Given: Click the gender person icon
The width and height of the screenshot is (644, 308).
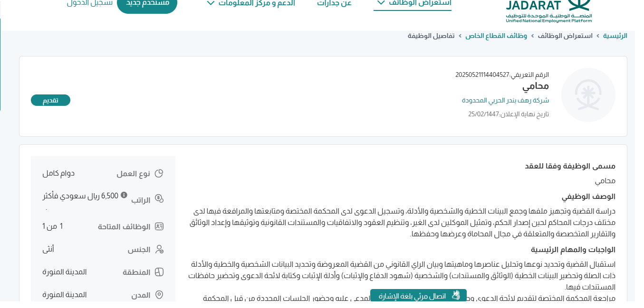Looking at the screenshot, I should pos(159,250).
